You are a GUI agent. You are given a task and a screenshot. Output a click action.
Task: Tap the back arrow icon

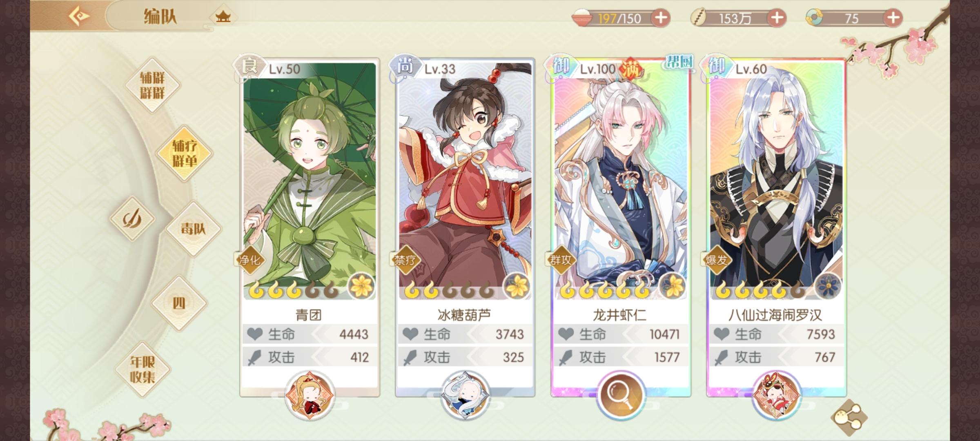coord(80,16)
